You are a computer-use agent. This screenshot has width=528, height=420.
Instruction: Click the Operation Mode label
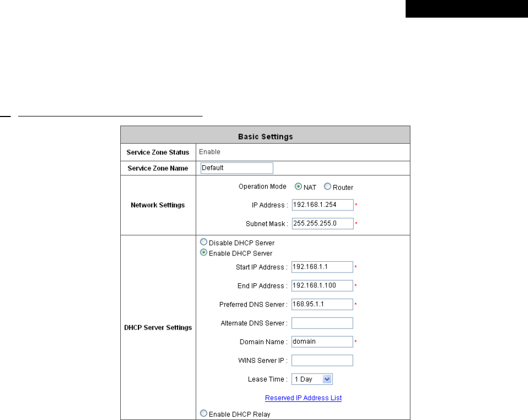(x=262, y=186)
